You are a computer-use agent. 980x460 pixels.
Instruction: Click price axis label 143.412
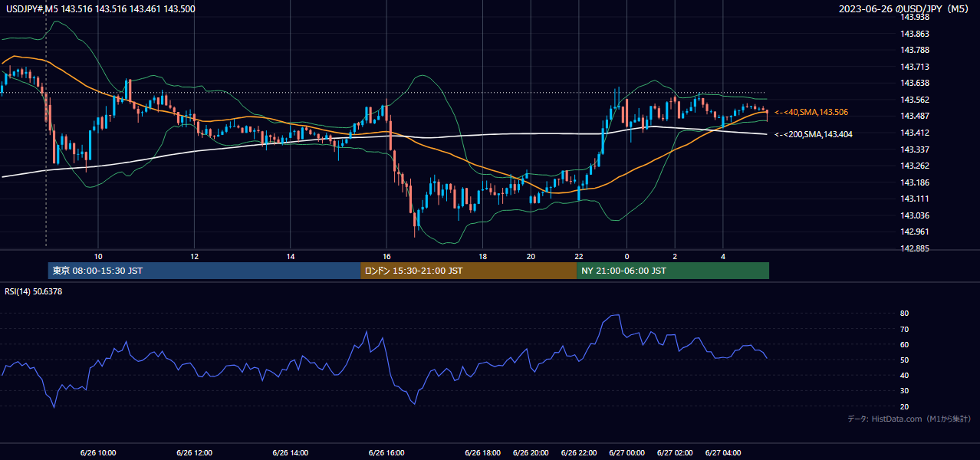pyautogui.click(x=916, y=133)
